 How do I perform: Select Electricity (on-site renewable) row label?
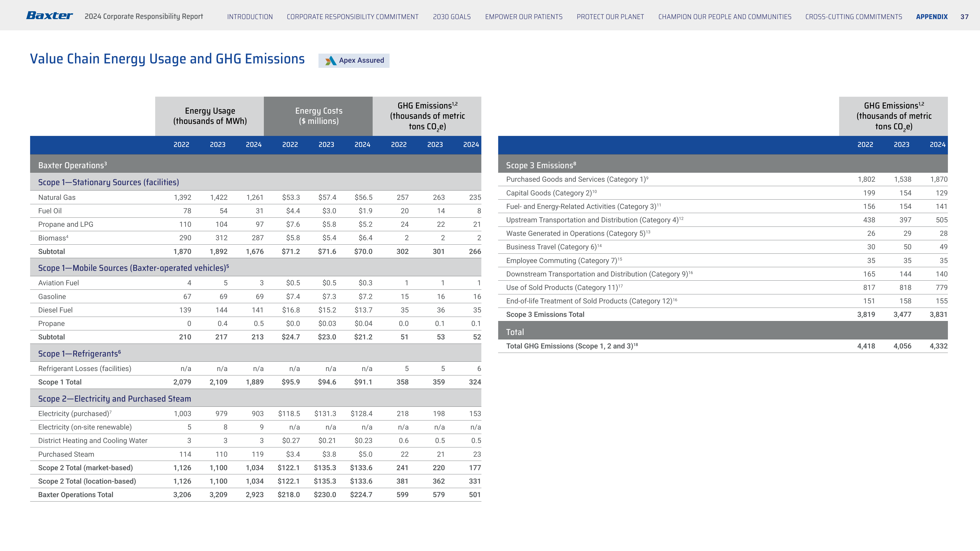85,427
